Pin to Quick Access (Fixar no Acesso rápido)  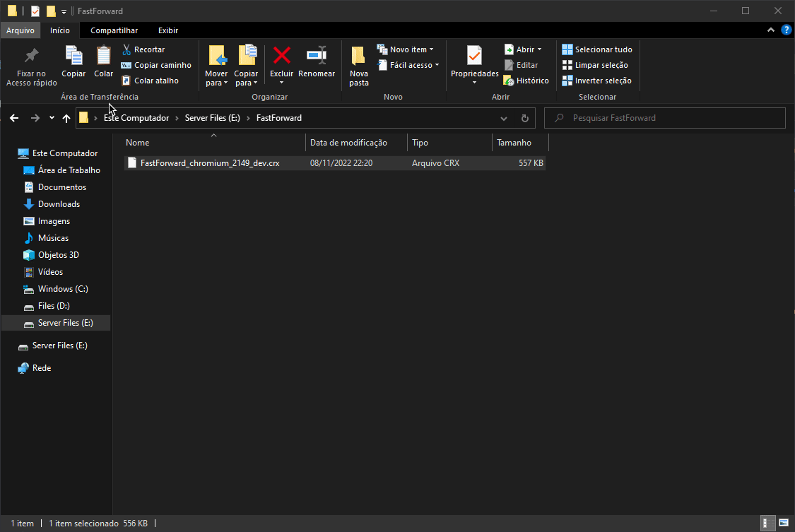(x=31, y=66)
